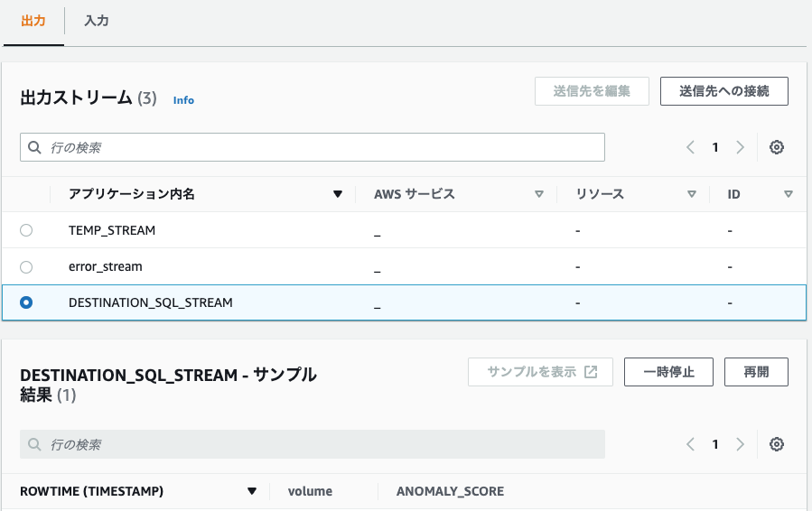Go to previous page of sample results

(690, 444)
